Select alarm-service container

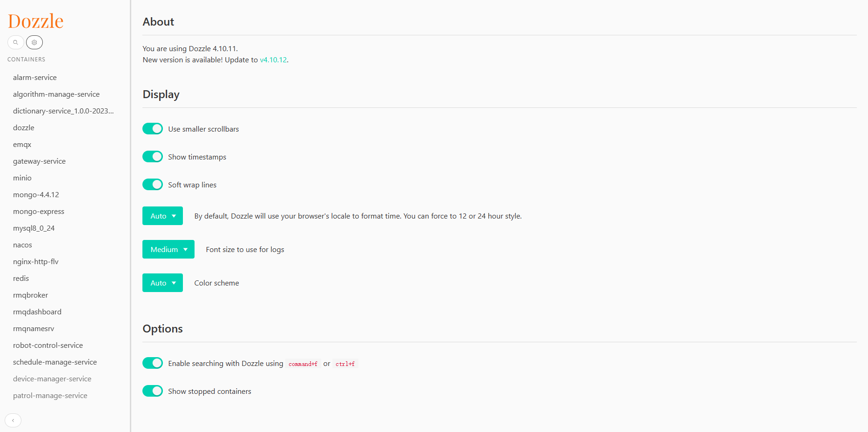click(35, 78)
